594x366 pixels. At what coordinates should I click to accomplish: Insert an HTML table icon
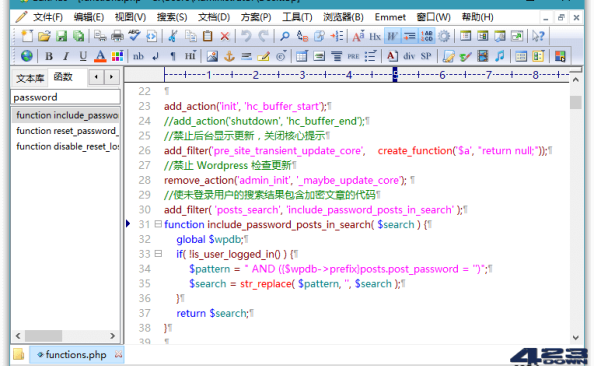tap(302, 56)
